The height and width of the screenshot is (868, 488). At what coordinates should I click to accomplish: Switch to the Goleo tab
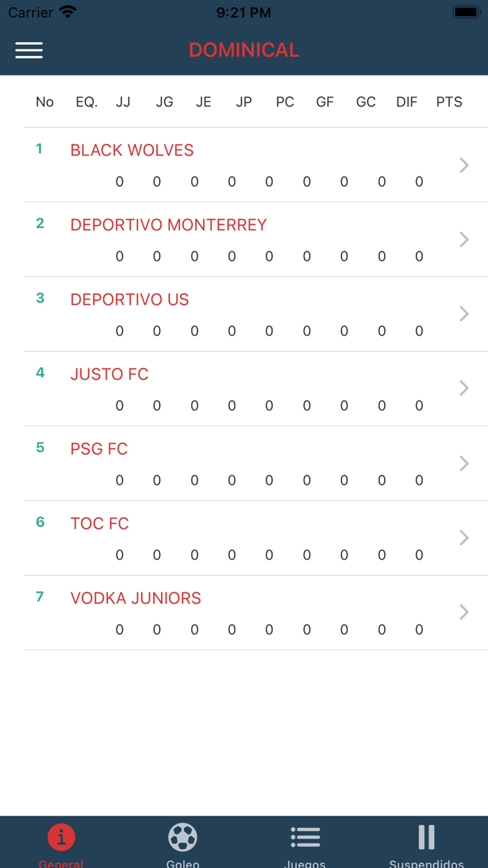183,842
